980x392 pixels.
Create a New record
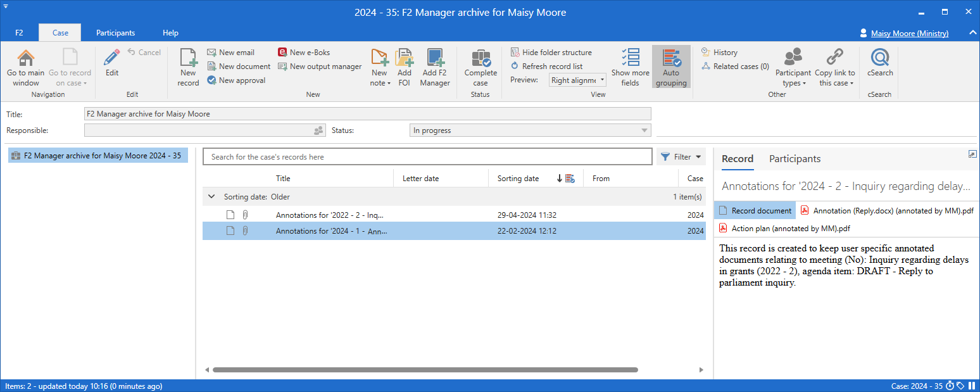[x=188, y=66]
